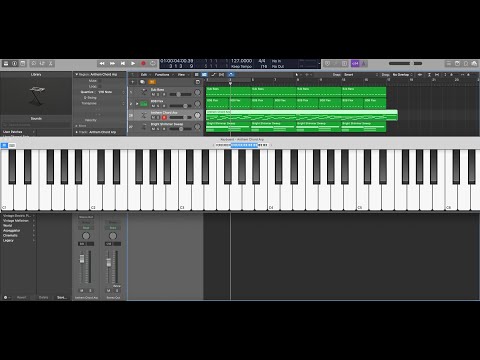Screen dimensions: 480x360
Task: Toggle the blue catch playhead button
Action: pos(231,75)
